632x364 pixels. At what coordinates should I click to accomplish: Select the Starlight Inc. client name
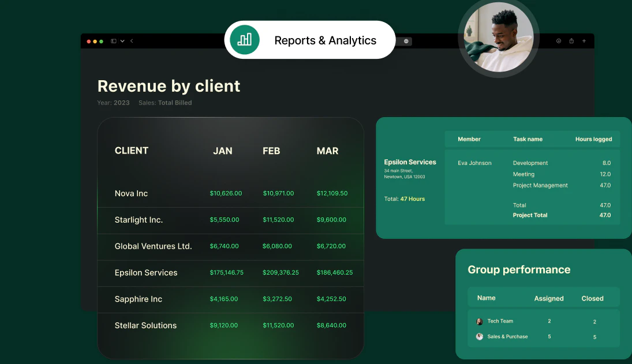tap(139, 220)
